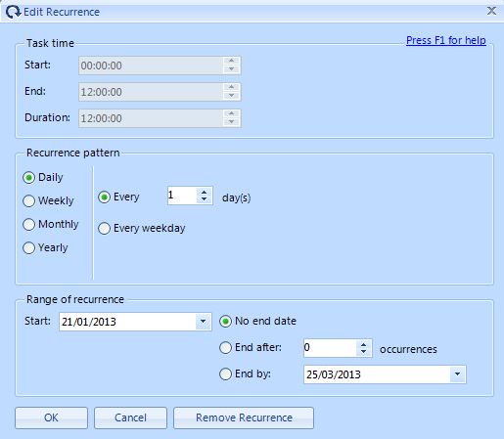Decrease End after occurrences with down arrow
Image resolution: width=504 pixels, height=439 pixels.
tap(363, 352)
